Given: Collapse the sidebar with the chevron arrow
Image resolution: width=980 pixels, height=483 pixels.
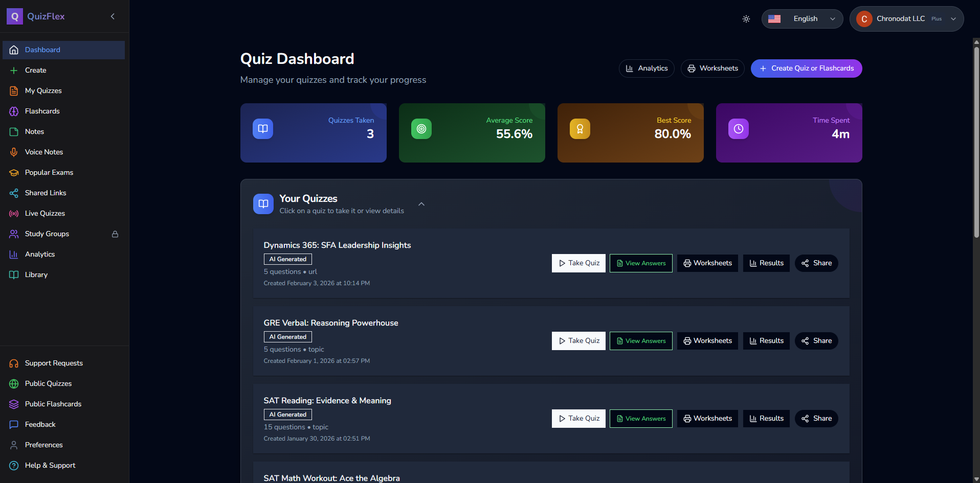Looking at the screenshot, I should tap(113, 16).
